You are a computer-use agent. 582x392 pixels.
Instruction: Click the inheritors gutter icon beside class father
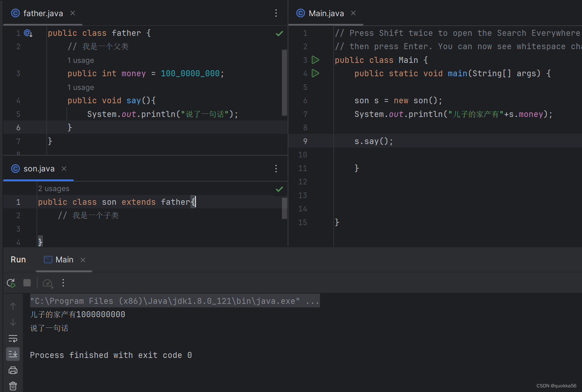(x=28, y=33)
